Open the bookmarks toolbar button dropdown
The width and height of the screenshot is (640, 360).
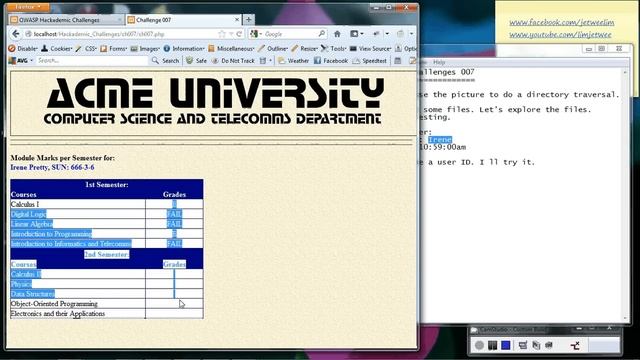357,34
